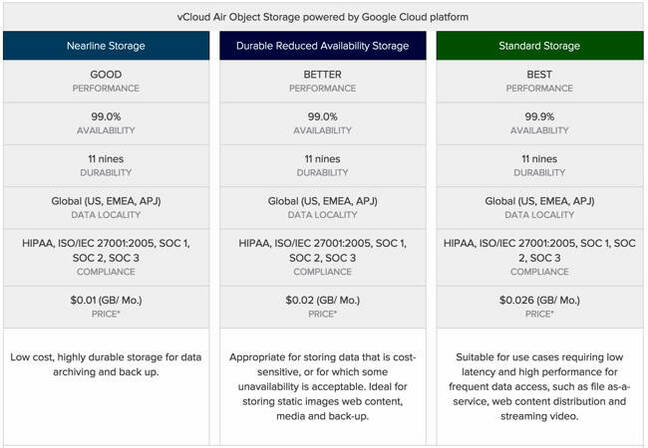Click Nearline Storage's Global data locality
The width and height of the screenshot is (648, 448).
[106, 201]
